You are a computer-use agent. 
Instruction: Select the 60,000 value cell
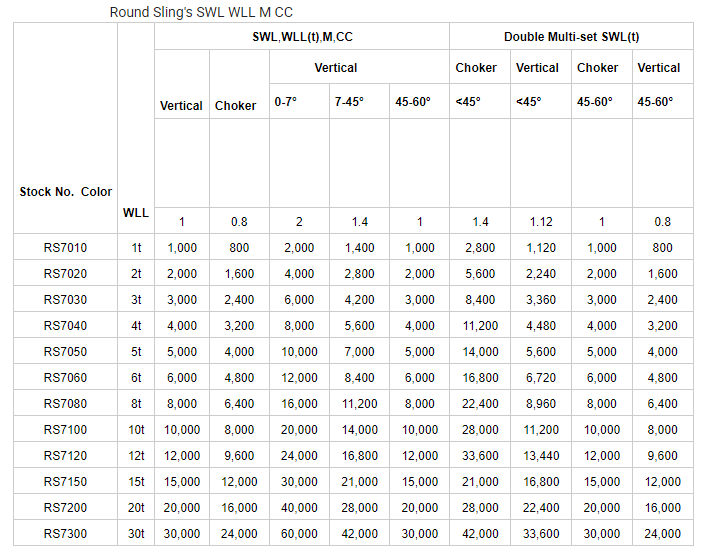tap(299, 533)
